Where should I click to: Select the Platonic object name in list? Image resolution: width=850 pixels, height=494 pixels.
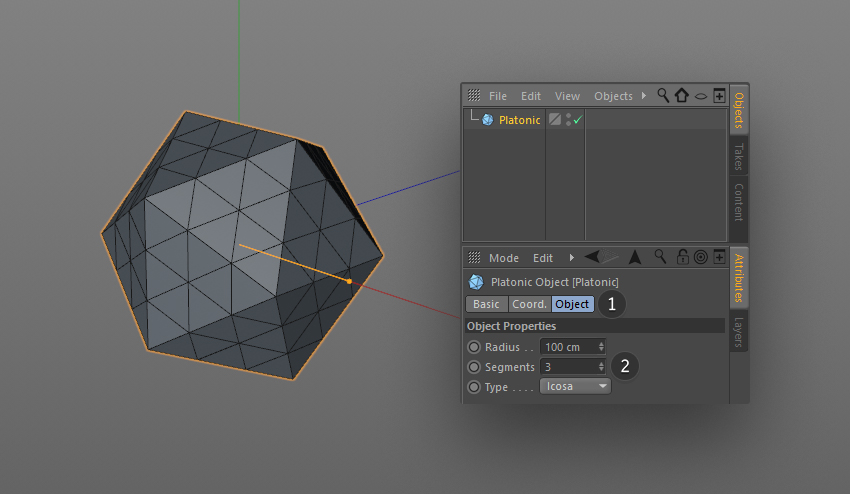tap(519, 120)
